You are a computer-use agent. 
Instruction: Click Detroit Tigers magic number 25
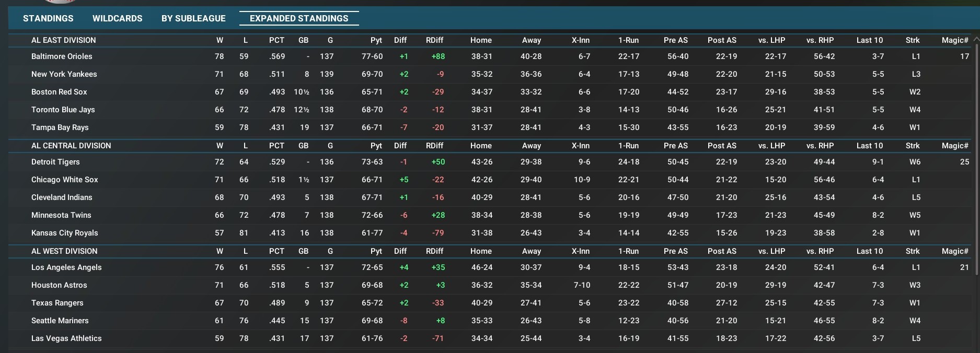click(964, 162)
